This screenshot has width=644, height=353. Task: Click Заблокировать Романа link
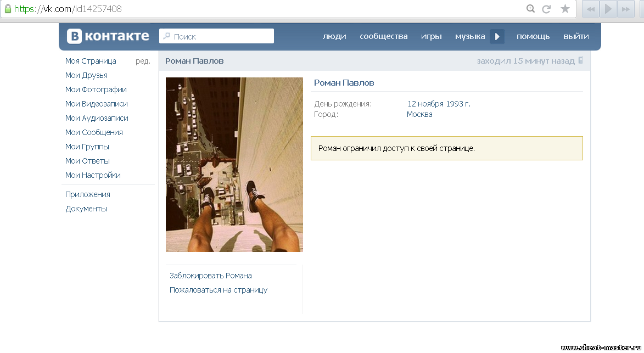pos(211,276)
